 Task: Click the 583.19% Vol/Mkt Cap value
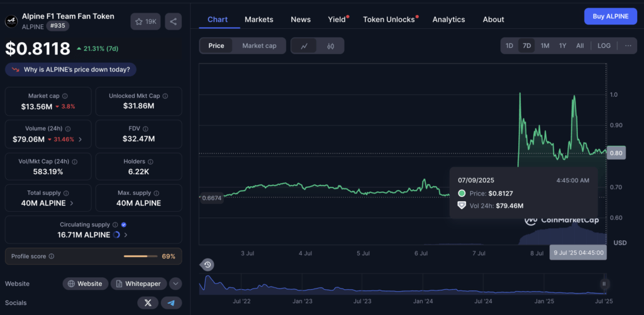pyautogui.click(x=48, y=172)
